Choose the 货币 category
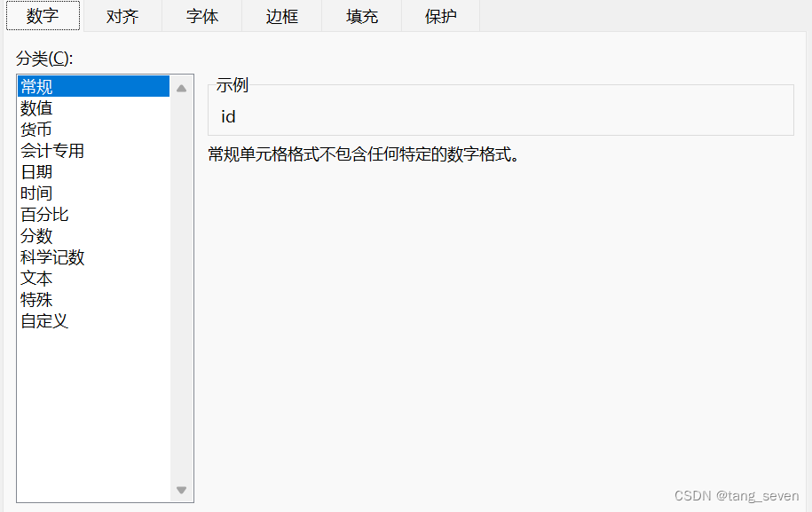Screen dimensions: 812x512 click(94, 129)
